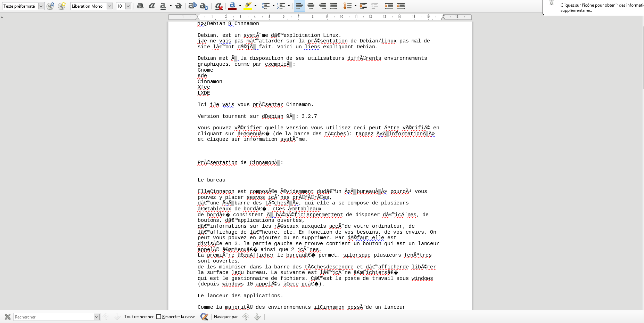Toggle italic formatting

click(x=152, y=6)
